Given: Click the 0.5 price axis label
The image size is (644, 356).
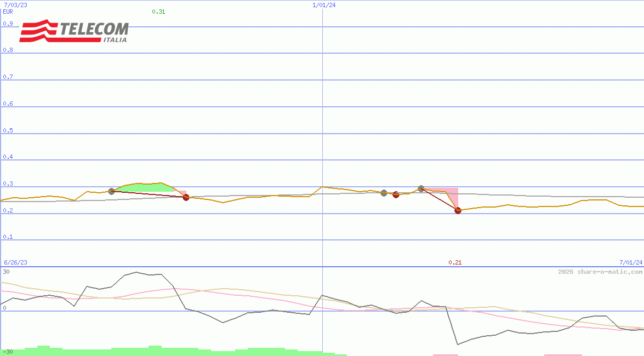Looking at the screenshot, I should (x=8, y=130).
